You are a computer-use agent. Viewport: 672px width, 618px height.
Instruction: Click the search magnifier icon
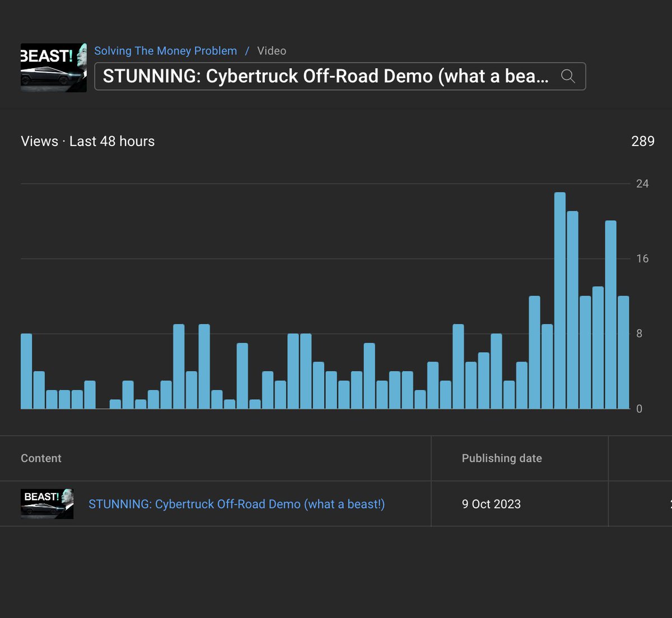[x=568, y=76]
